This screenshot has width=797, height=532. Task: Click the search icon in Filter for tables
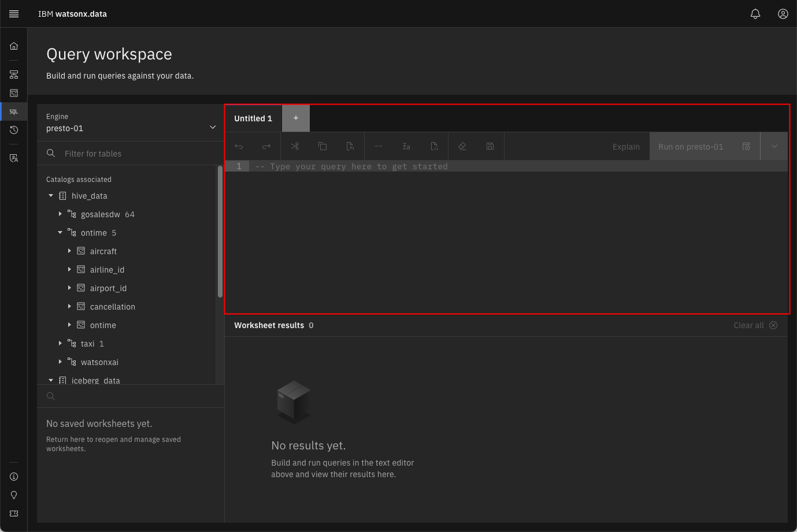(51, 153)
